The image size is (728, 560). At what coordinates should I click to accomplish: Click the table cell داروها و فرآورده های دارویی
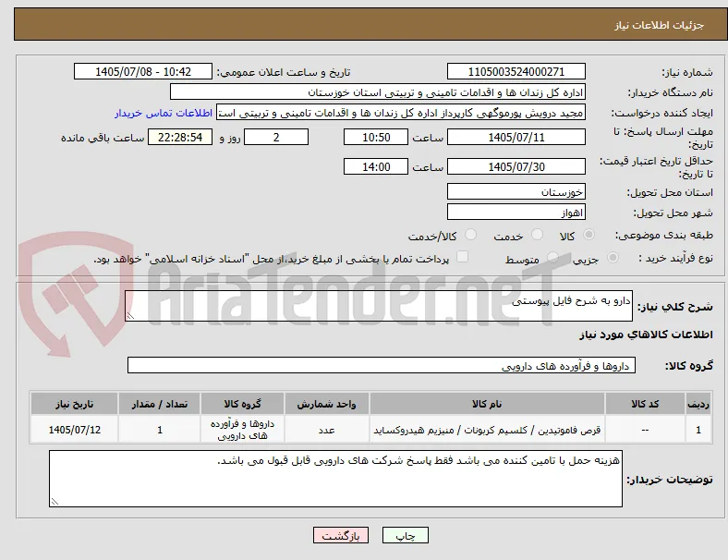click(242, 430)
